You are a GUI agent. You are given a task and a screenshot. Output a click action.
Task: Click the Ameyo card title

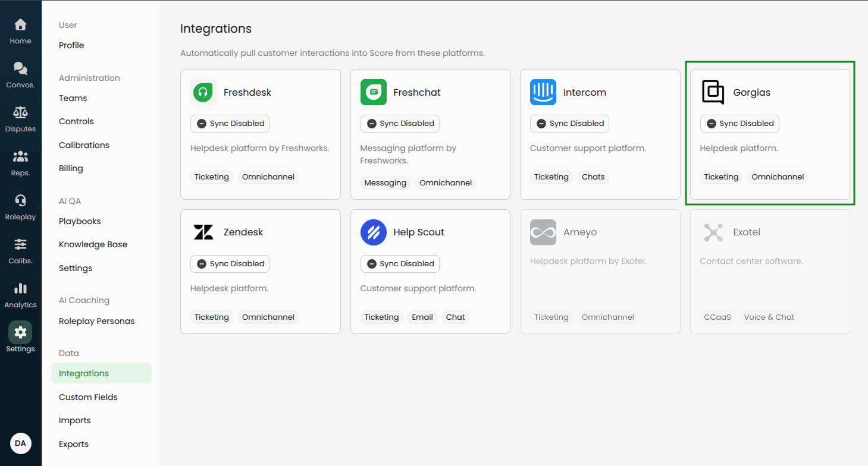point(580,232)
